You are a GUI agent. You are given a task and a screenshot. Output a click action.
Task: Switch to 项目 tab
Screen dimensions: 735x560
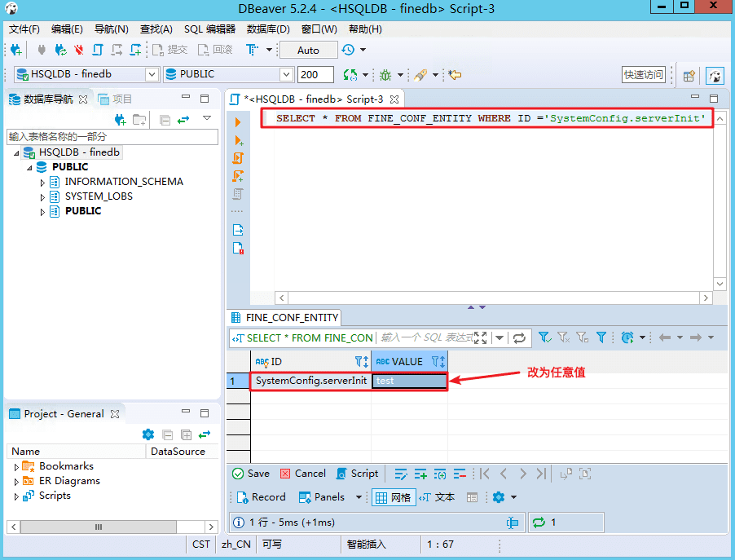pos(116,99)
